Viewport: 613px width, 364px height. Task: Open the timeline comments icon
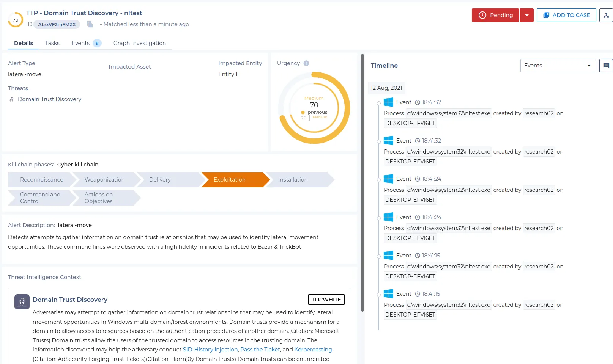pos(606,66)
